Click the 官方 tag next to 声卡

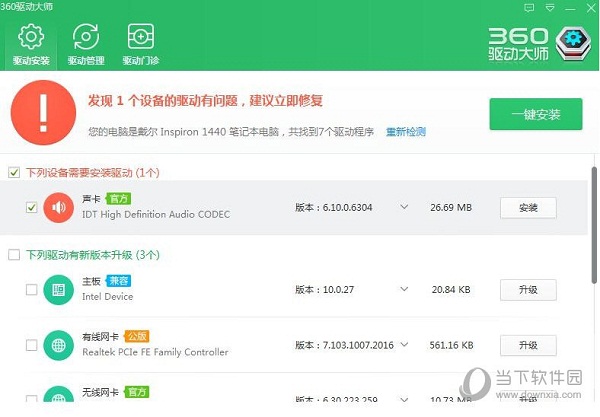tap(119, 199)
